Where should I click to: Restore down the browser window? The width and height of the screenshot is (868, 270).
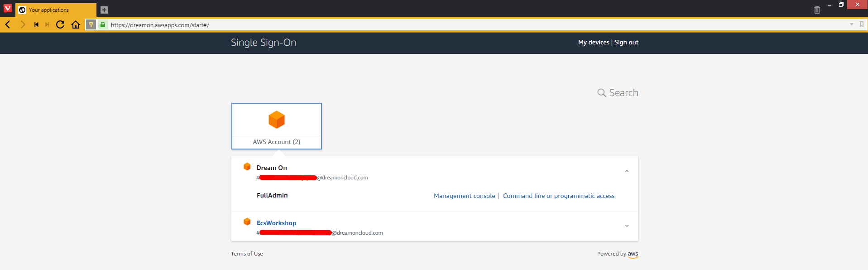point(841,5)
